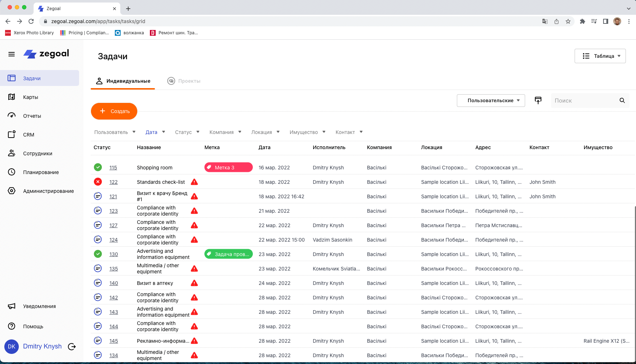The width and height of the screenshot is (636, 364).
Task: Click the red warning icon on task 122
Action: (194, 182)
